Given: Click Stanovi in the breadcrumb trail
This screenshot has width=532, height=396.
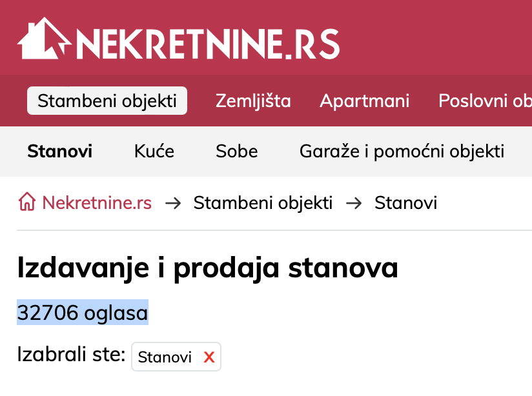Looking at the screenshot, I should (x=405, y=203).
